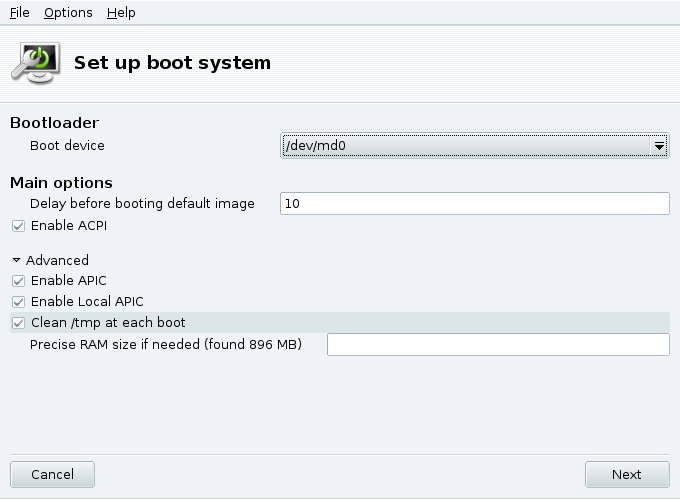
Task: Click the 'Boot device' label text
Action: point(67,146)
